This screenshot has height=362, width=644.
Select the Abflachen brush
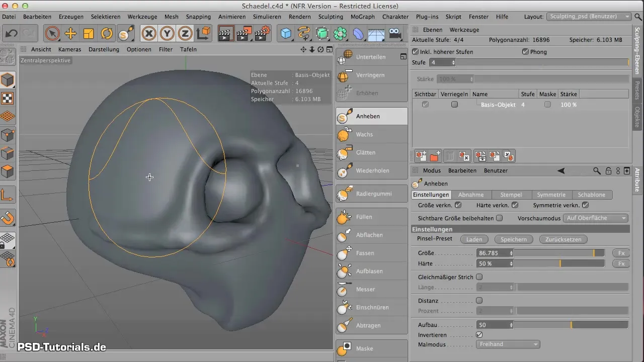(372, 235)
